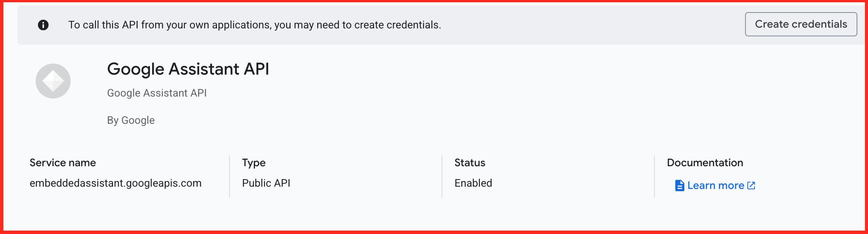This screenshot has width=868, height=234.
Task: Click the Enabled status value
Action: pyautogui.click(x=473, y=183)
